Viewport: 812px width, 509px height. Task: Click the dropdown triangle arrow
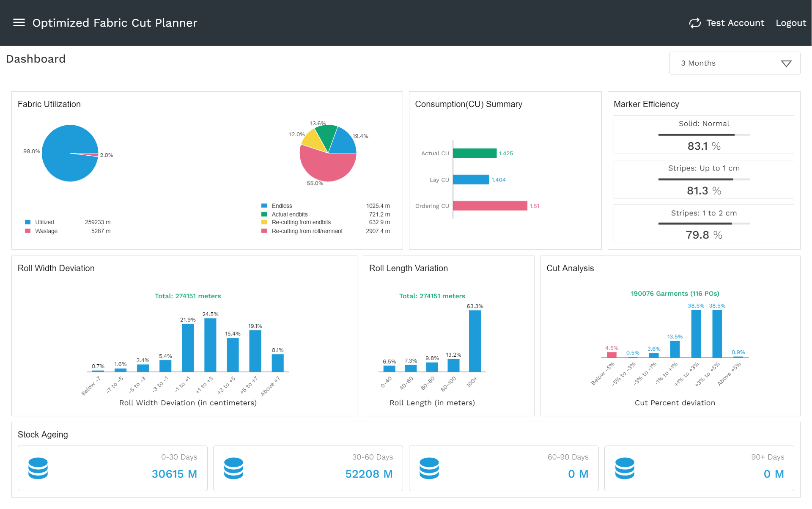pyautogui.click(x=786, y=63)
